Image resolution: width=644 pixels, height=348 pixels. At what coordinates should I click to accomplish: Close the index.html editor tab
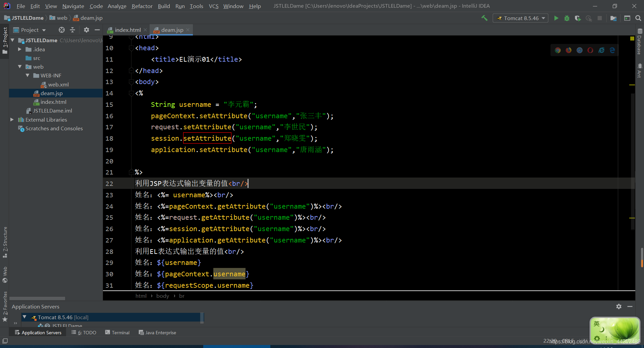click(x=145, y=30)
